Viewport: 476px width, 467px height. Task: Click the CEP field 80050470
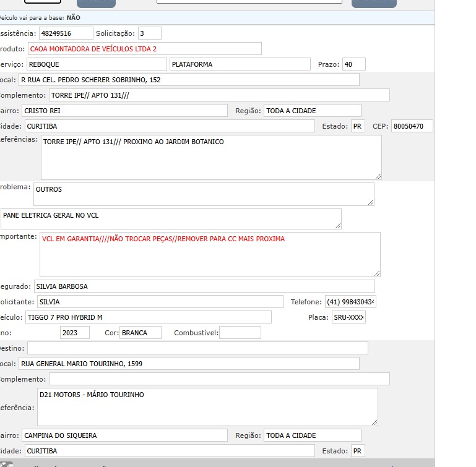412,126
